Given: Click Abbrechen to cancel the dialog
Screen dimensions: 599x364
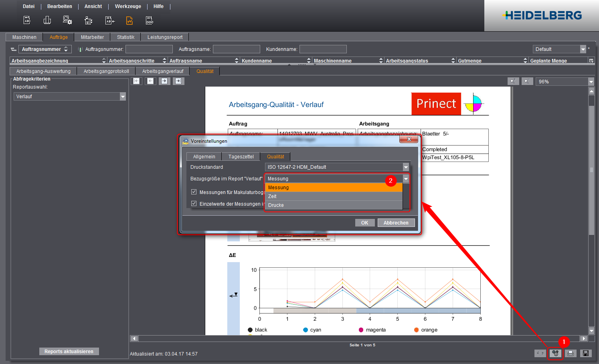Looking at the screenshot, I should pyautogui.click(x=396, y=223).
